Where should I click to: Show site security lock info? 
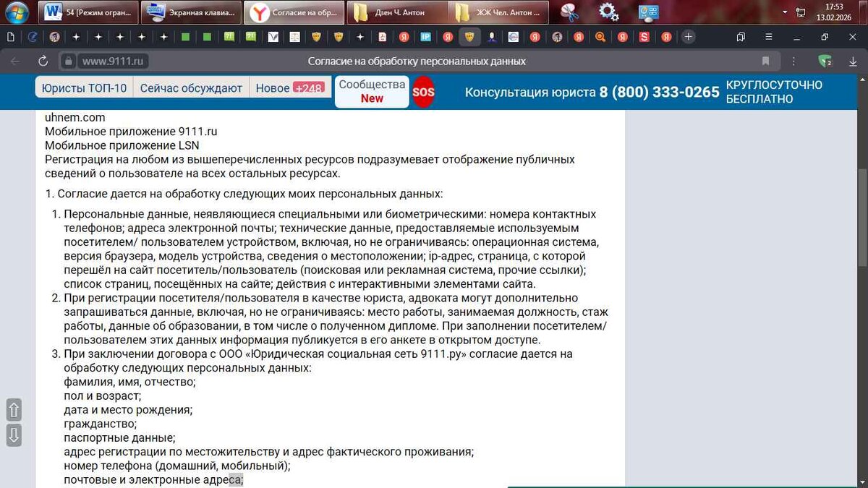(68, 61)
